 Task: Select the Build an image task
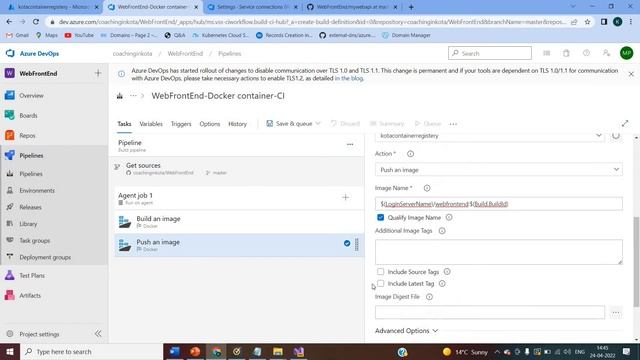(239, 222)
